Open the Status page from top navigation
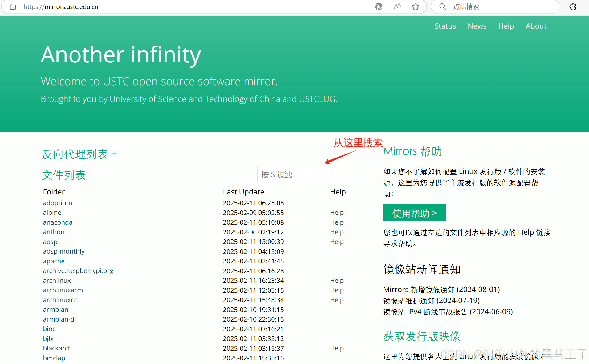Screen dimensions: 589x364 coord(445,26)
